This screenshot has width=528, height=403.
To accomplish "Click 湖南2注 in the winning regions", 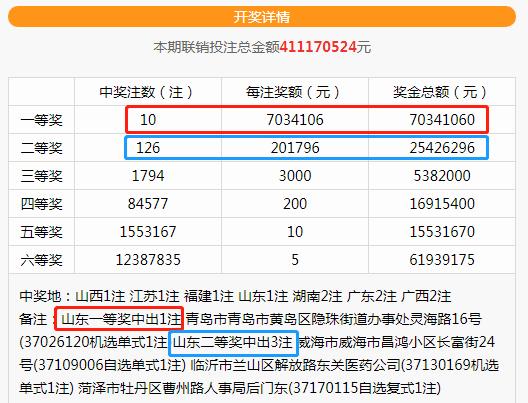I will tap(318, 296).
